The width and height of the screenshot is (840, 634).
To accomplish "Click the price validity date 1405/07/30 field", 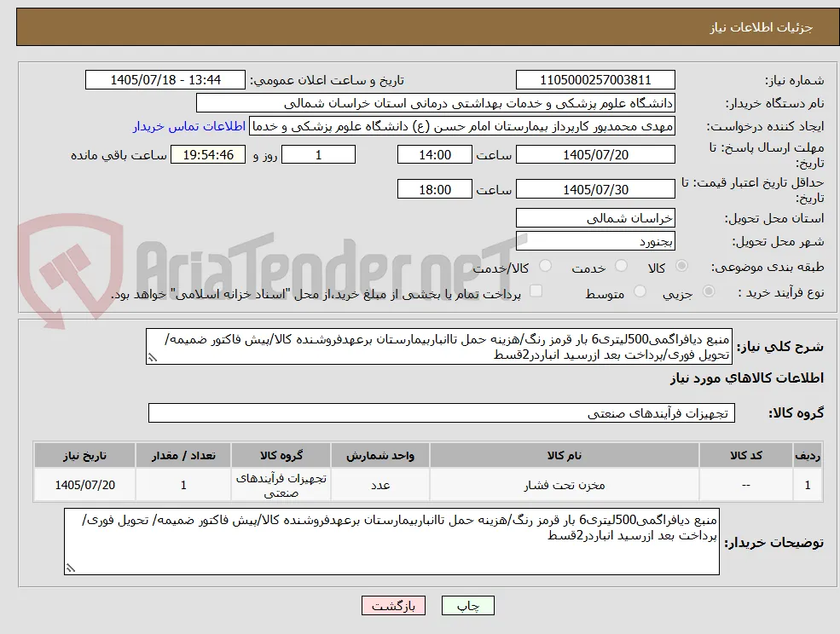I will pyautogui.click(x=595, y=189).
